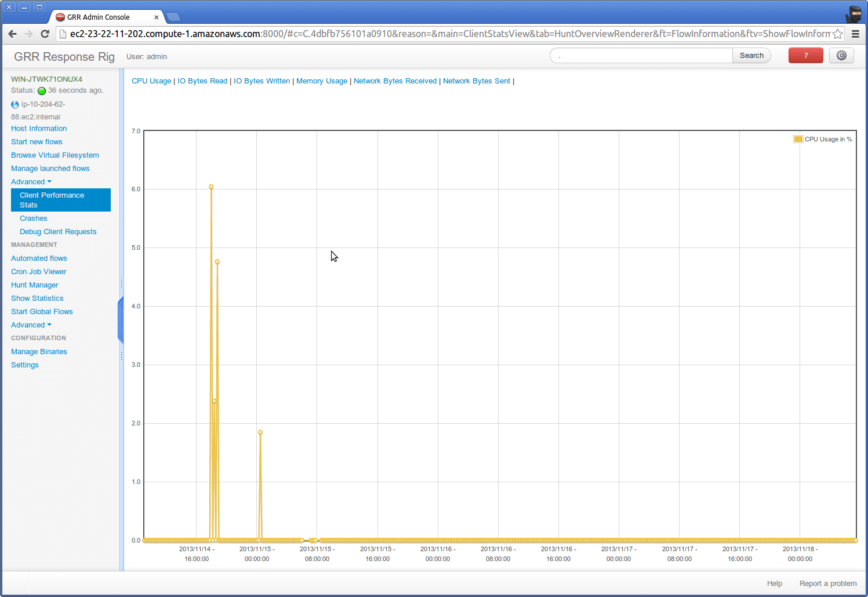Image resolution: width=868 pixels, height=597 pixels.
Task: Click the 6.0 CPU peak data point
Action: [x=211, y=187]
